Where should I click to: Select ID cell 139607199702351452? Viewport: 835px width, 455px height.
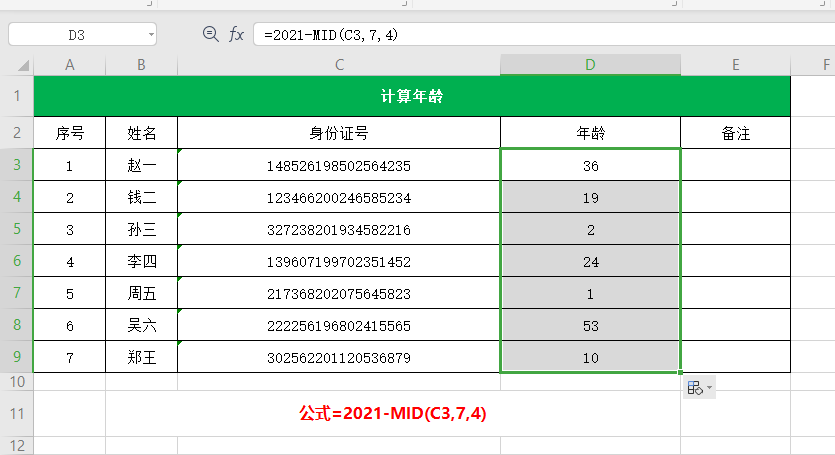click(x=339, y=261)
